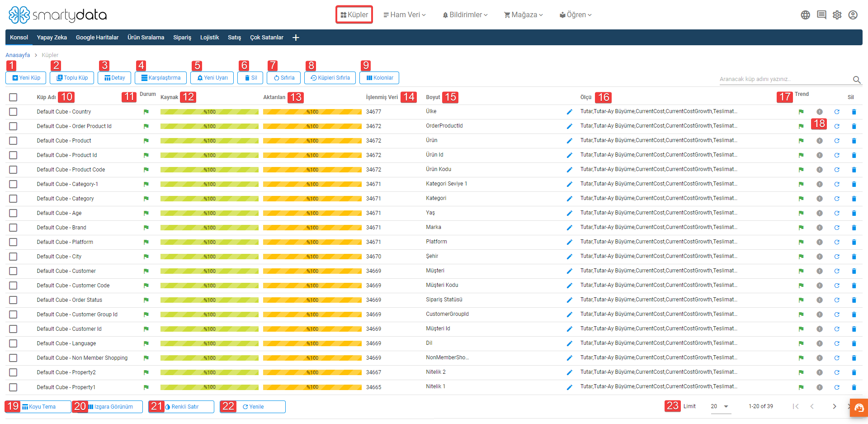The image size is (868, 424).
Task: Click the search magnifier icon
Action: coord(857,80)
